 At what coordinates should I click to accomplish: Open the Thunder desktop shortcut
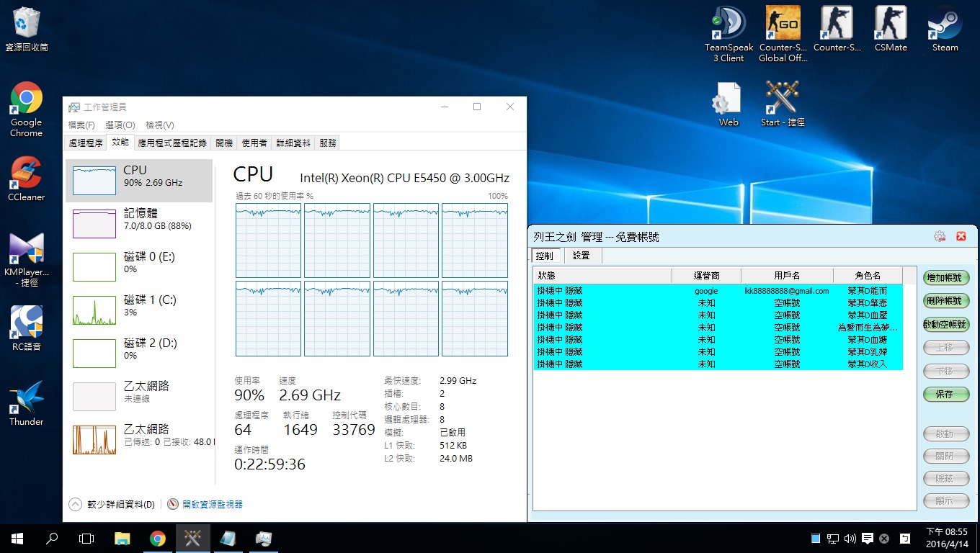click(27, 403)
